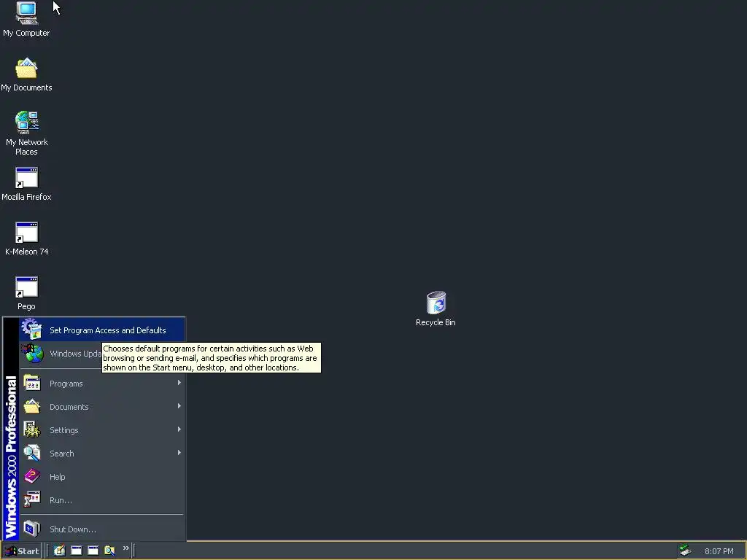Click the Programs folder icon

click(x=32, y=383)
